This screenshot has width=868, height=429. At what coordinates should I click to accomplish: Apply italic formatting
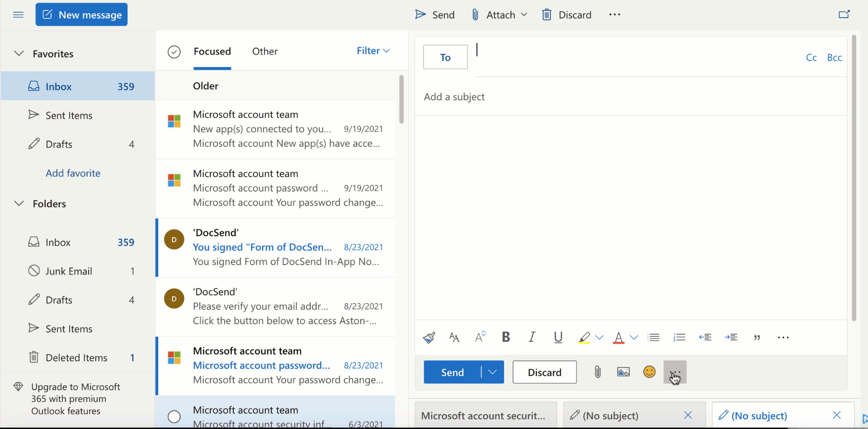pyautogui.click(x=532, y=337)
